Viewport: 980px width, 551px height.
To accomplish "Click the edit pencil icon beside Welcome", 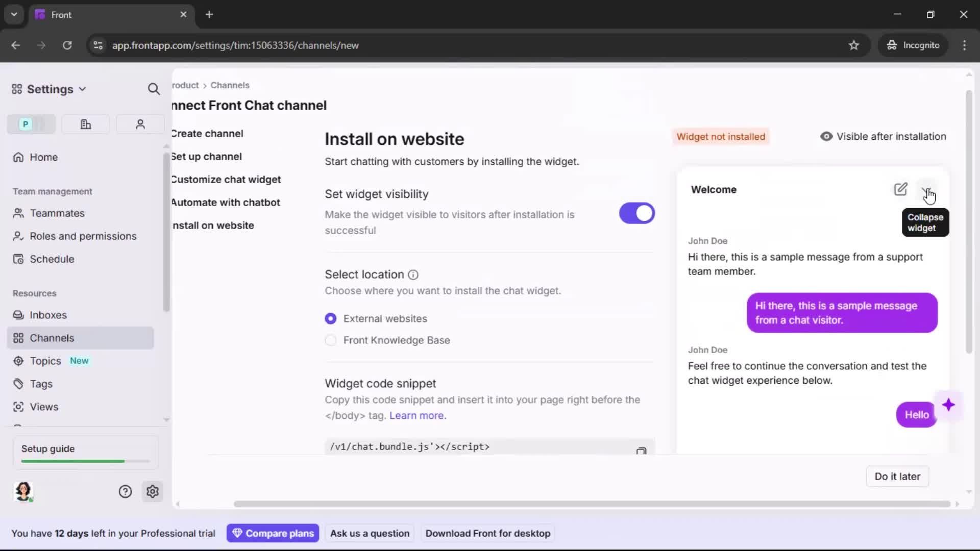I will point(900,189).
